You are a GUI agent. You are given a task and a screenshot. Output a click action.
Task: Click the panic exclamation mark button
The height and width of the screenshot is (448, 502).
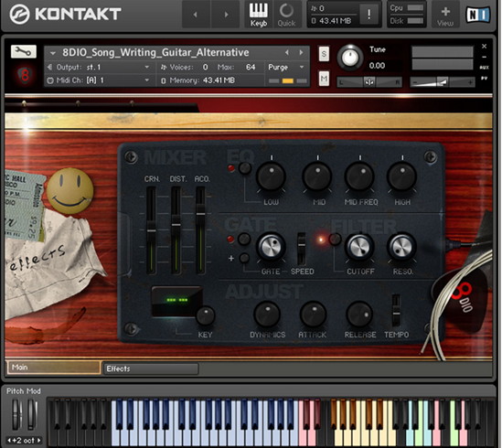[x=368, y=14]
